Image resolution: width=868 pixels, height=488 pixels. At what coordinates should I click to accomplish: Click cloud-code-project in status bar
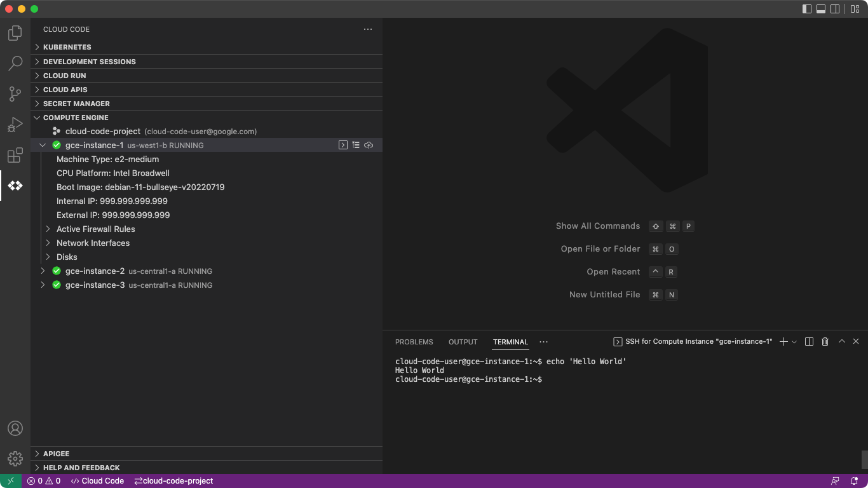click(173, 481)
